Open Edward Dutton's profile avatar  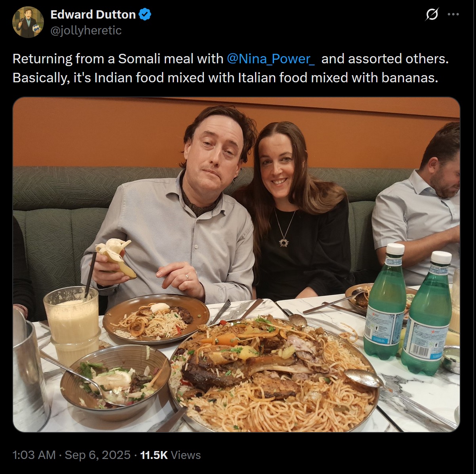[28, 22]
